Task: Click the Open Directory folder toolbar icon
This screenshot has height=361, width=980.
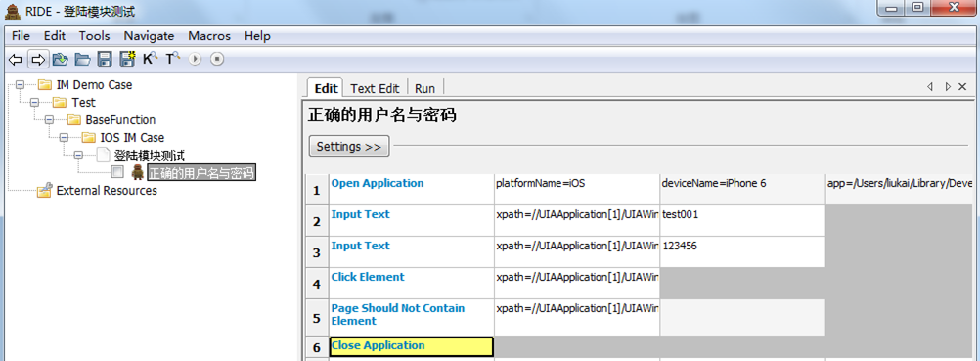Action: pyautogui.click(x=82, y=60)
